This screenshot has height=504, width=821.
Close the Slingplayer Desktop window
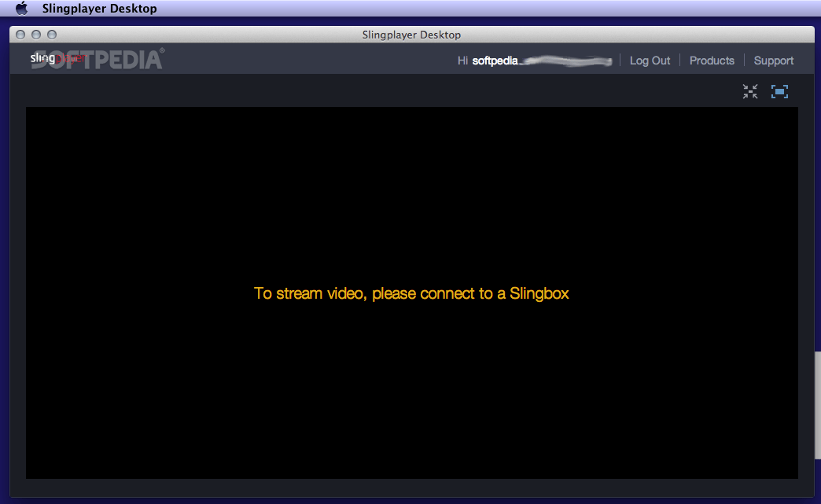(20, 35)
